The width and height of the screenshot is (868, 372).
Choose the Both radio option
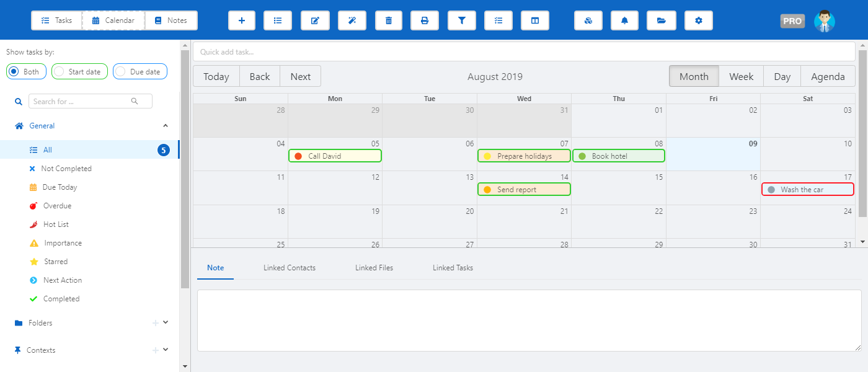coord(14,72)
